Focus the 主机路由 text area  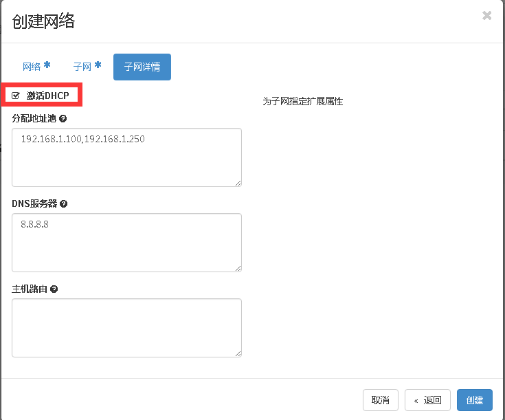[x=126, y=328]
